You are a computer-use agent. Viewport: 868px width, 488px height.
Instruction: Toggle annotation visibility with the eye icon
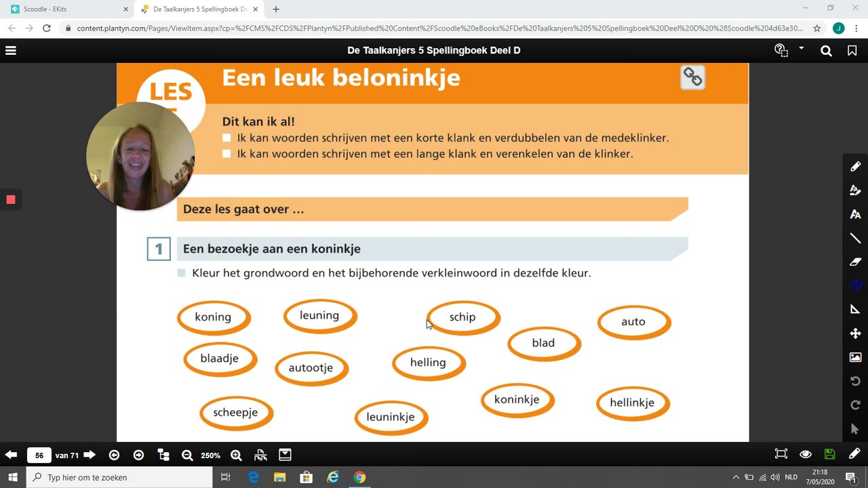pyautogui.click(x=806, y=454)
